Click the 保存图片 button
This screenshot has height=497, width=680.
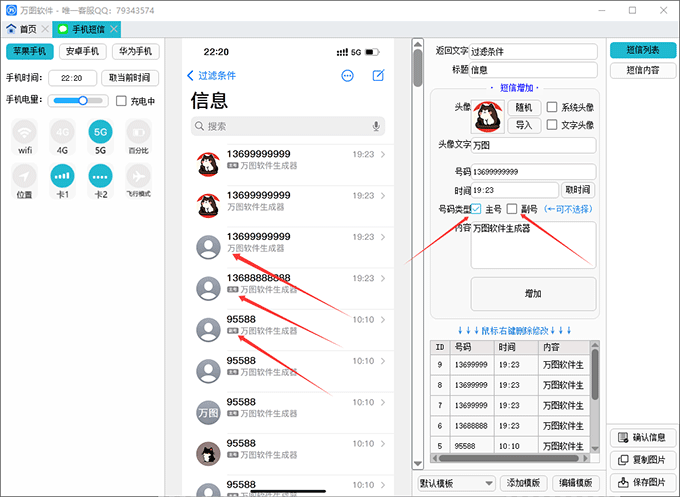point(642,483)
